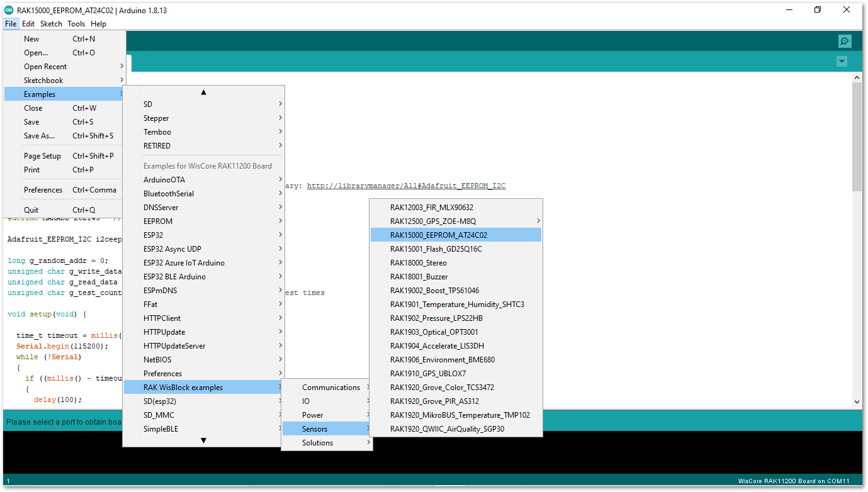
Task: Expand SD examples submenu
Action: (x=204, y=104)
